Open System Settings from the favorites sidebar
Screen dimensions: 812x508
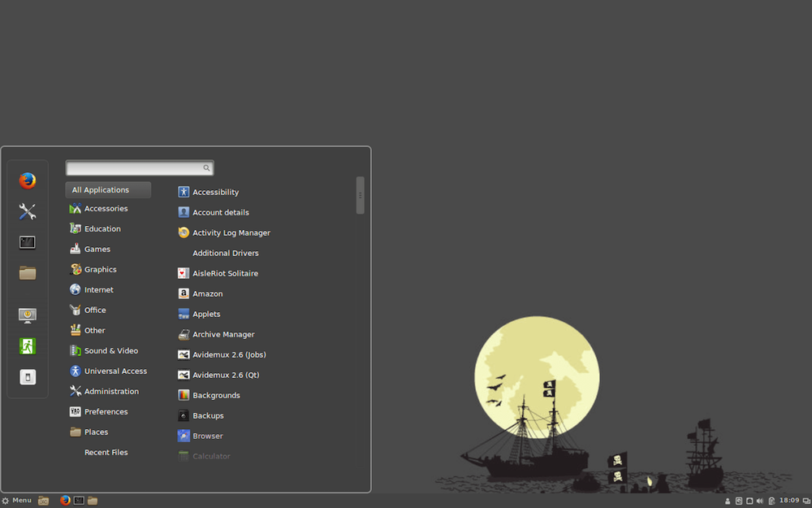(x=28, y=211)
